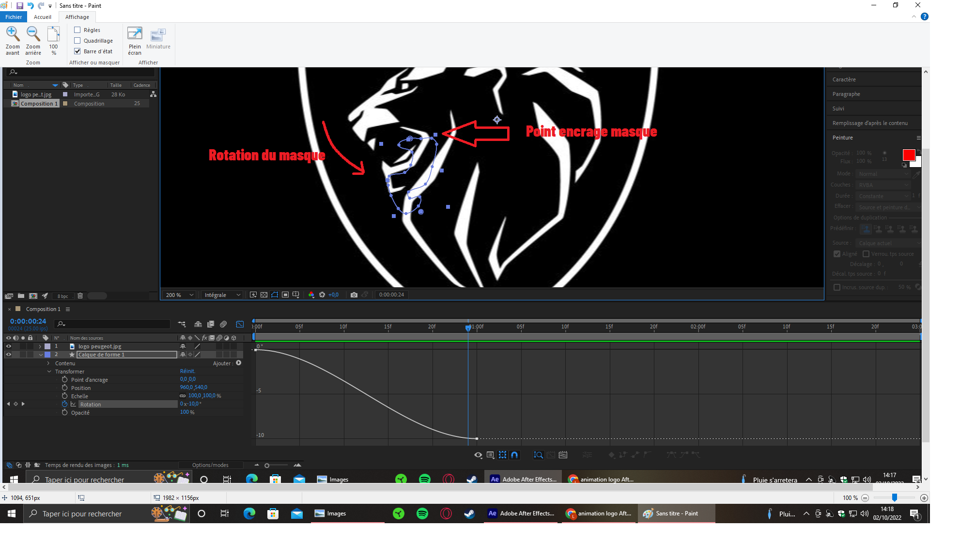The width and height of the screenshot is (960, 560).
Task: Open the Fichier menu
Action: 14,17
